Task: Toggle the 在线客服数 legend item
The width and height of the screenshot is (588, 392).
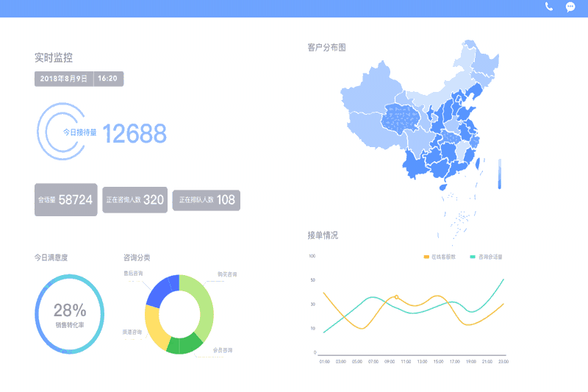Action: tap(440, 257)
